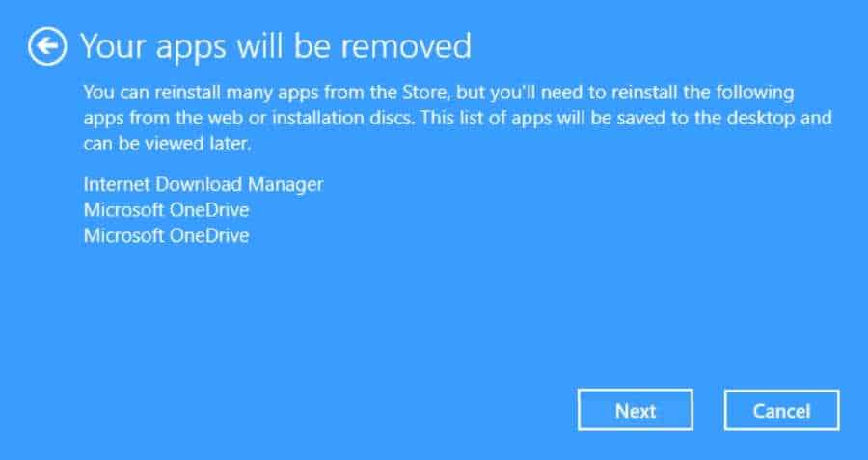The height and width of the screenshot is (460, 868).
Task: Click the Next button
Action: click(635, 410)
